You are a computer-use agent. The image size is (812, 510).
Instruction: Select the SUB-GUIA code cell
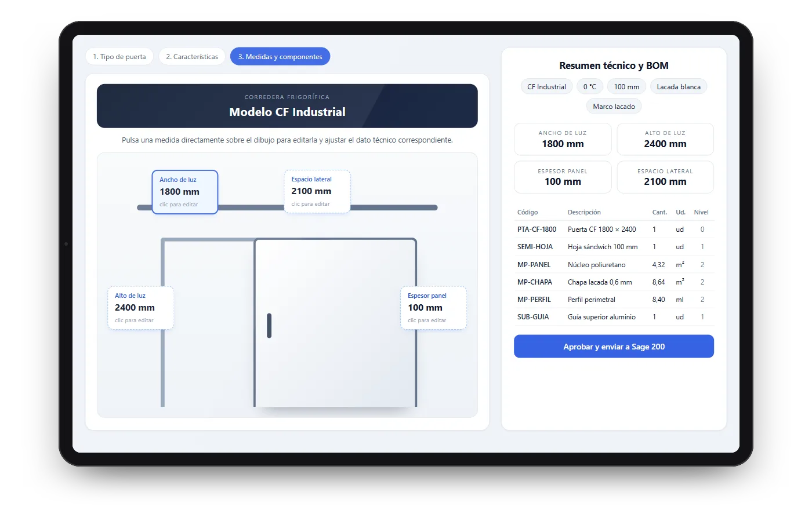(533, 317)
